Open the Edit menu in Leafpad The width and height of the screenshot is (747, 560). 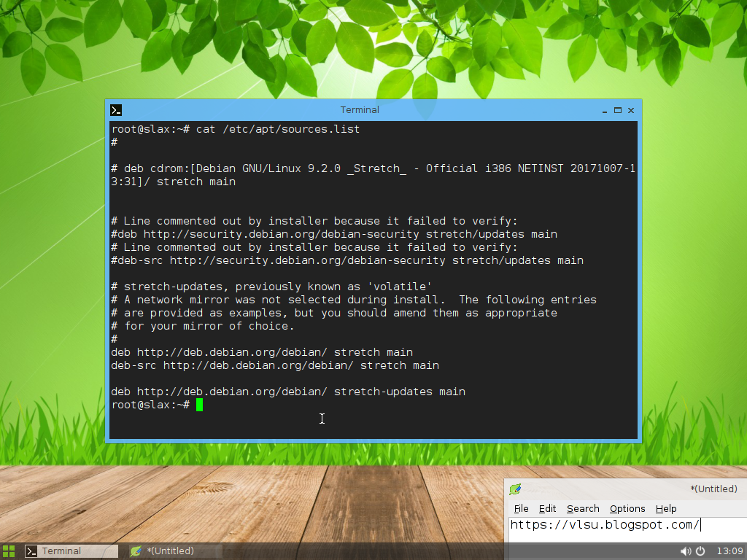pyautogui.click(x=547, y=508)
